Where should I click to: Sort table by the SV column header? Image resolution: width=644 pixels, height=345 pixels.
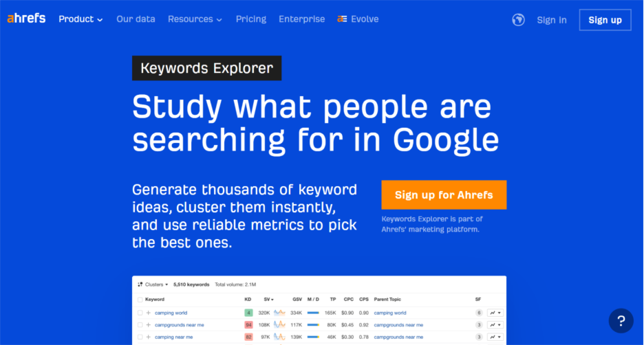point(268,300)
